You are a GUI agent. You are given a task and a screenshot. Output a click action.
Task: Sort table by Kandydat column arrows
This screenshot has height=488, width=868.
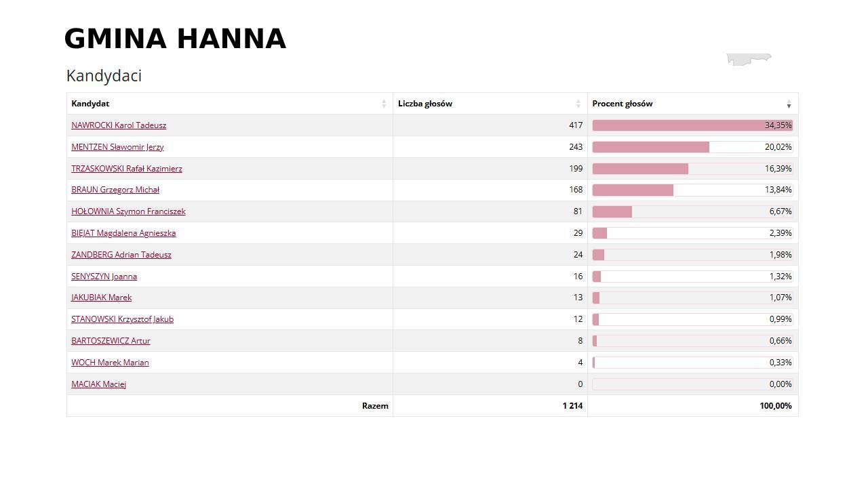click(384, 104)
